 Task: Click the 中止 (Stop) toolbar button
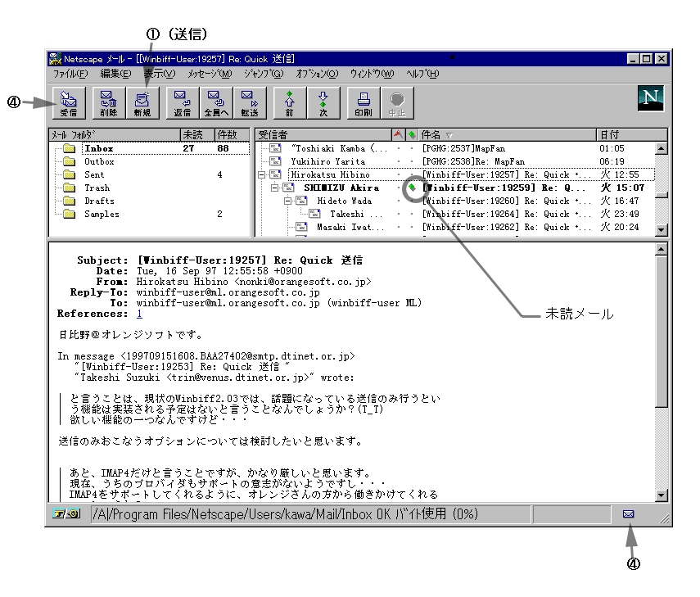coord(397,103)
